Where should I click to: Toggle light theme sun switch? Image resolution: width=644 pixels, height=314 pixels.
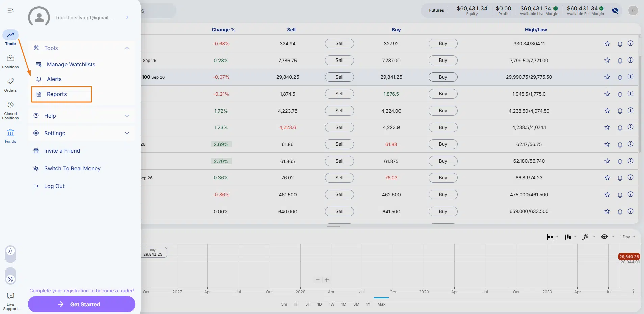10,251
